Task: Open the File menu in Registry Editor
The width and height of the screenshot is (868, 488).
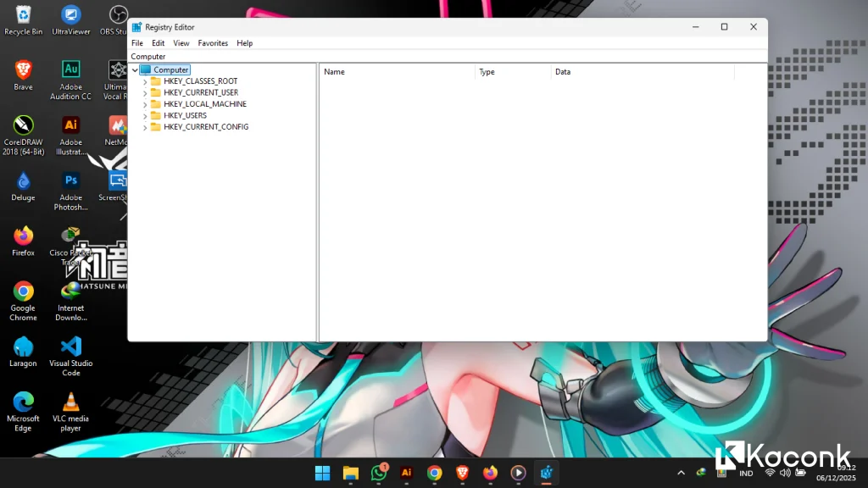Action: pos(137,43)
